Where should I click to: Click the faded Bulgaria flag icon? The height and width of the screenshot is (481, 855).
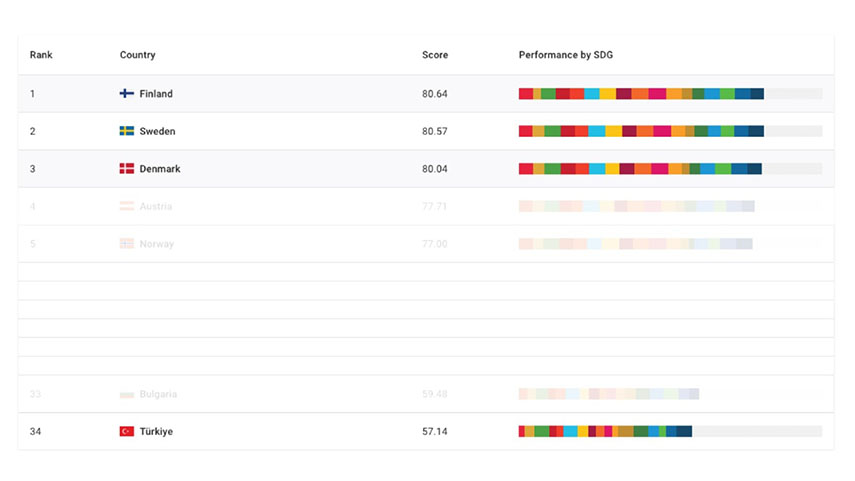click(x=127, y=394)
